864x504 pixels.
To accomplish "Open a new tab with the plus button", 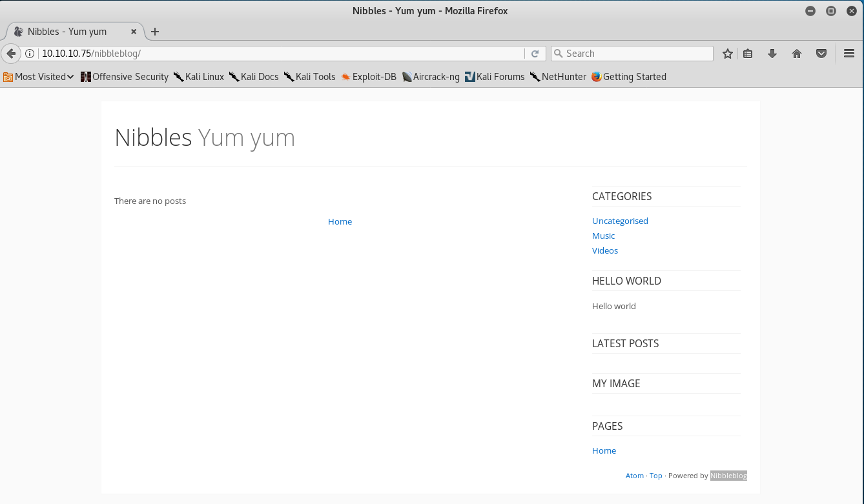I will pyautogui.click(x=155, y=32).
